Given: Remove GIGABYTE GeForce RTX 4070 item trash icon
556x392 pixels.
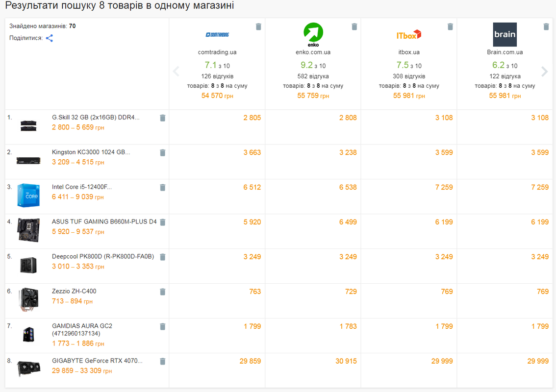Looking at the screenshot, I should [x=162, y=361].
